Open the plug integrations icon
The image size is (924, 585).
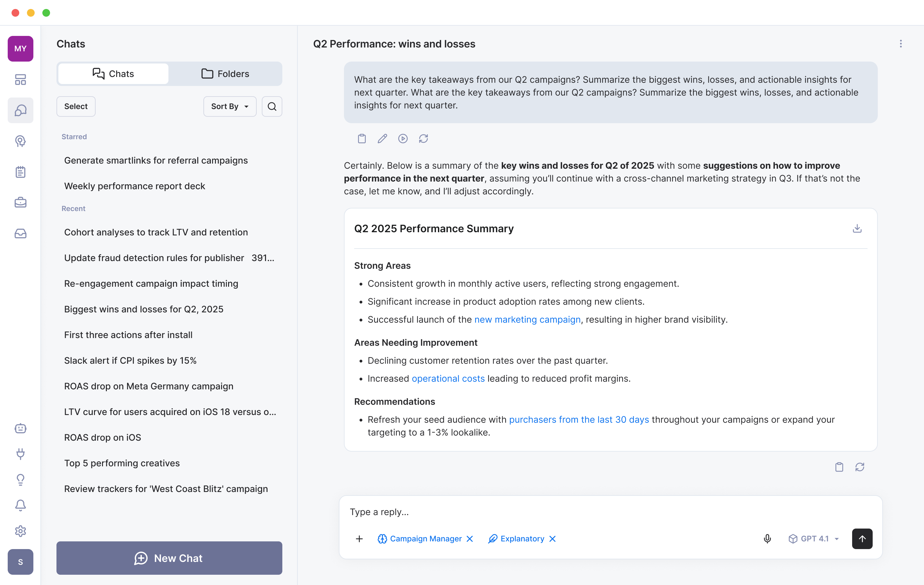point(20,454)
